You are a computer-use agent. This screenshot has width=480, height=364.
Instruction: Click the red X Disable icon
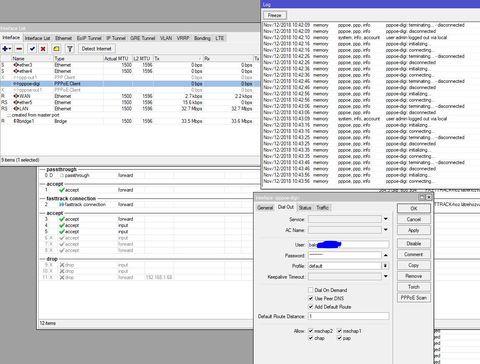tap(43, 49)
